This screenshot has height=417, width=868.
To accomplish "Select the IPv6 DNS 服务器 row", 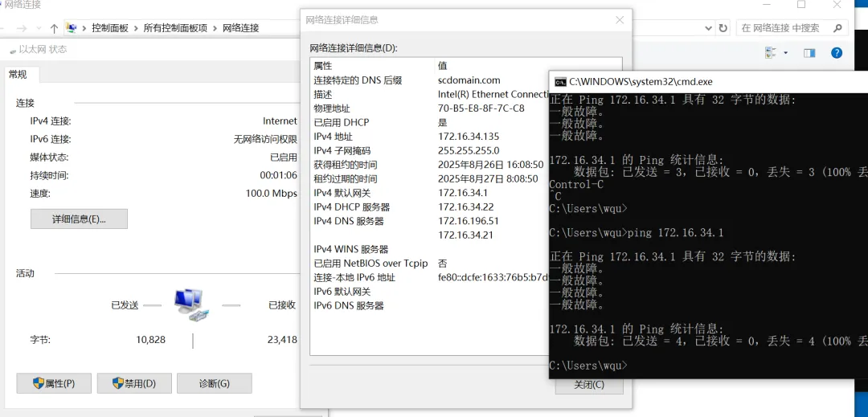I will point(429,306).
